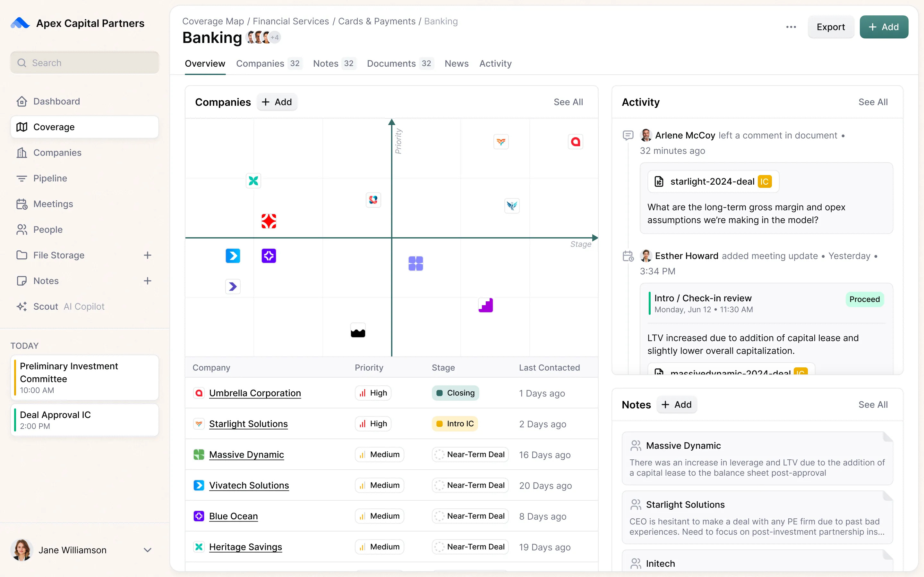Screen dimensions: 924x577
Task: Select the People sidebar icon
Action: point(22,229)
